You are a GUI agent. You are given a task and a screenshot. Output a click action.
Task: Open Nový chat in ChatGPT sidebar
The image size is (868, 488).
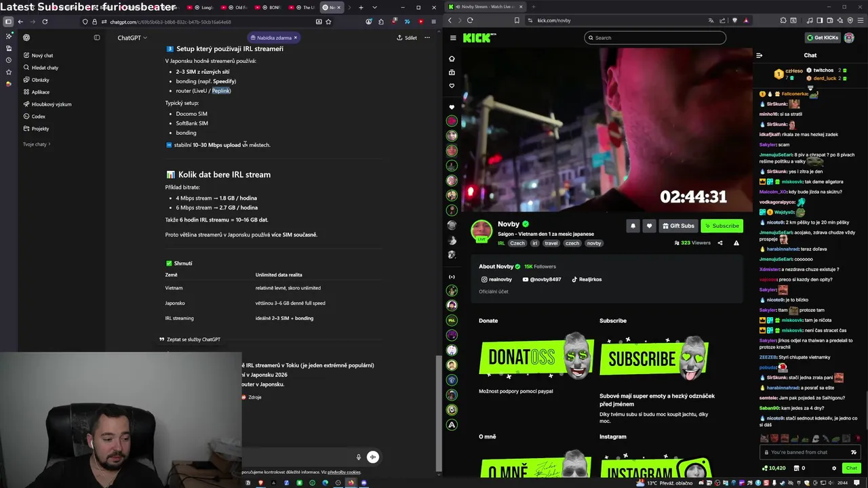point(38,56)
